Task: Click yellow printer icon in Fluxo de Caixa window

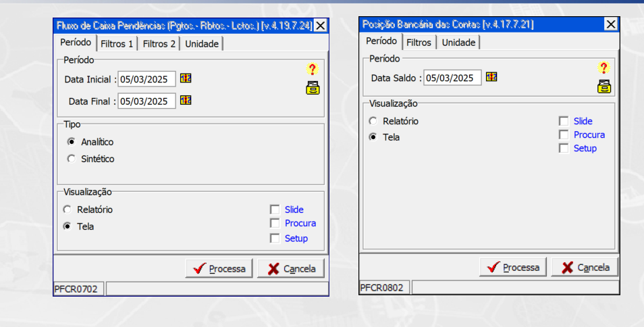Action: [x=312, y=87]
